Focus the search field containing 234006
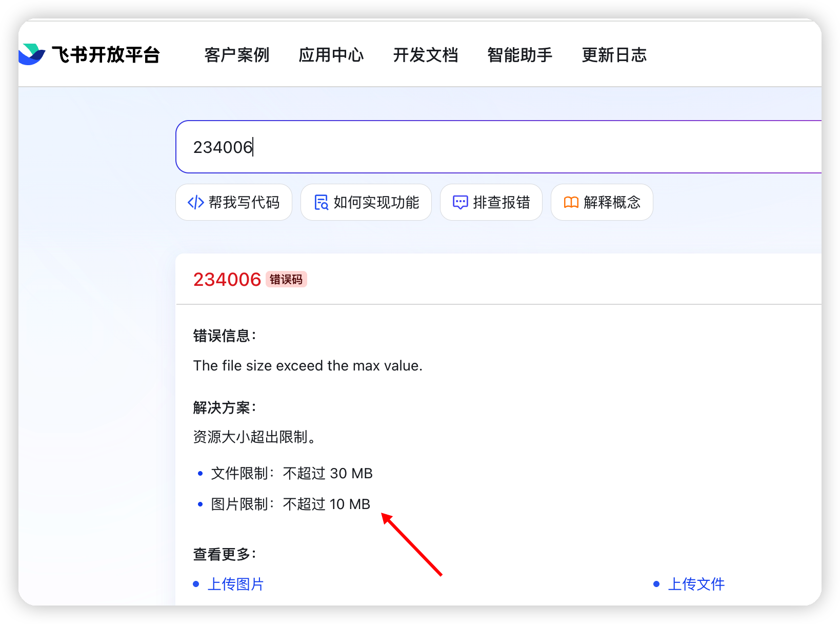The image size is (840, 624). (498, 147)
